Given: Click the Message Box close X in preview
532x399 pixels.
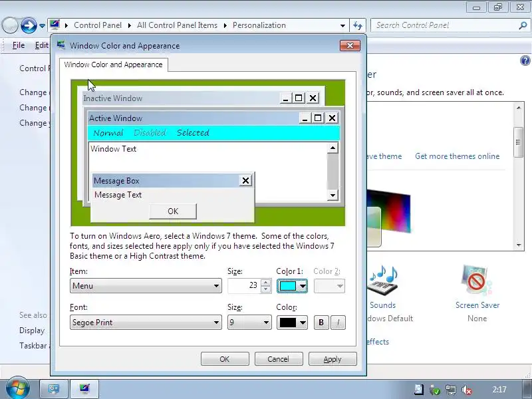Looking at the screenshot, I should (245, 180).
